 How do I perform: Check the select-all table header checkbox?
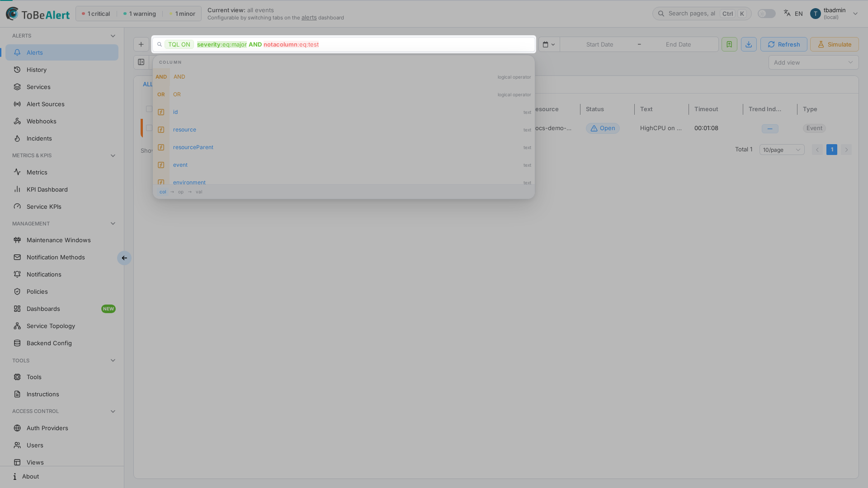(x=149, y=109)
